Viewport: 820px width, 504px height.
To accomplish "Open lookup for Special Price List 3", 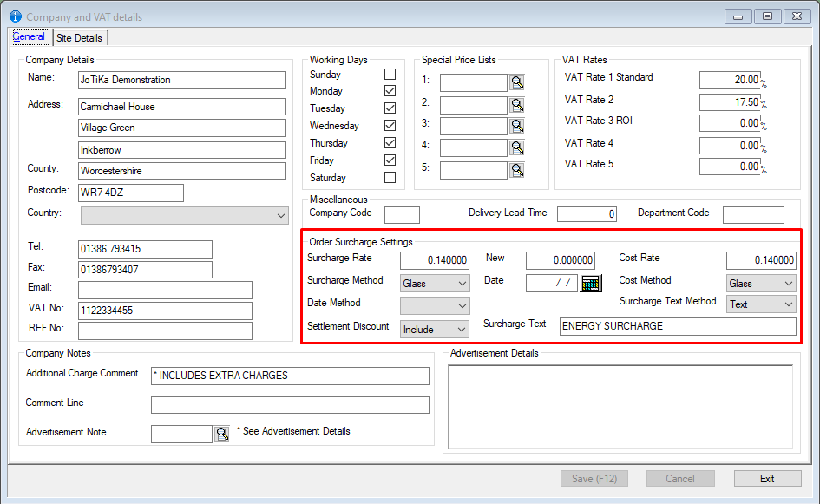I will tap(517, 126).
